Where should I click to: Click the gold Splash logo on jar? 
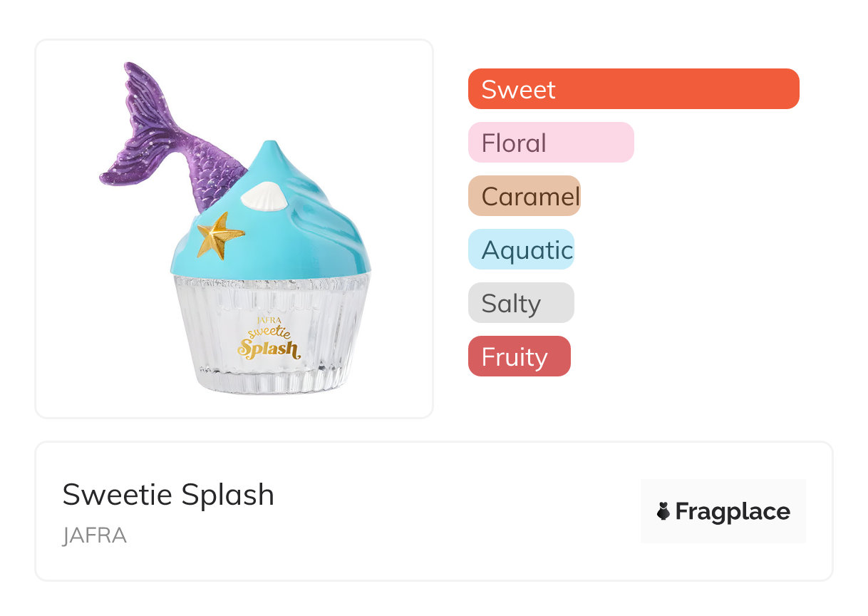pyautogui.click(x=268, y=349)
